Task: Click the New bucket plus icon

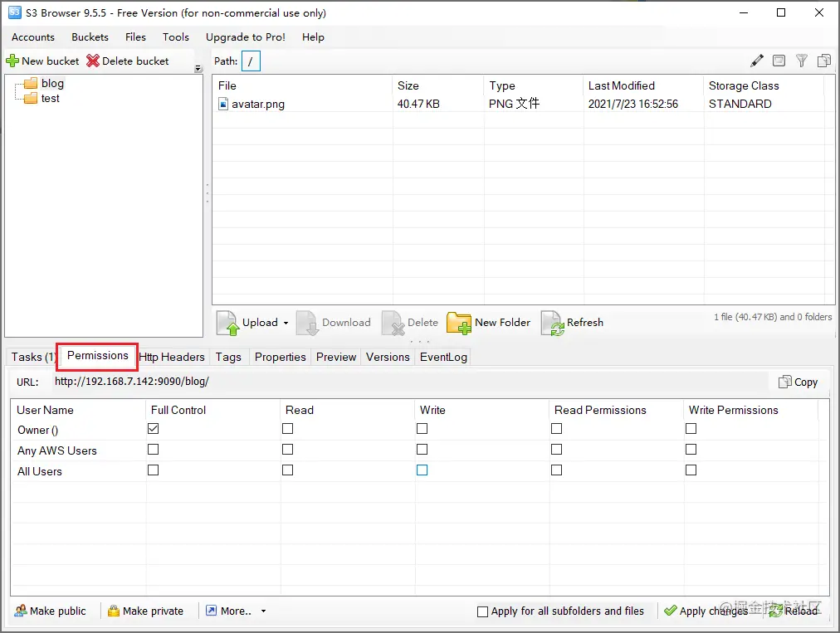Action: 12,61
